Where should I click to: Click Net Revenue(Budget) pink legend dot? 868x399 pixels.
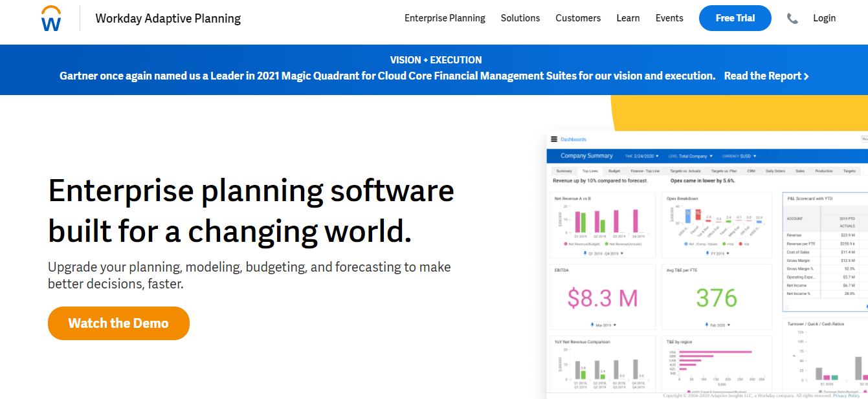click(x=566, y=244)
